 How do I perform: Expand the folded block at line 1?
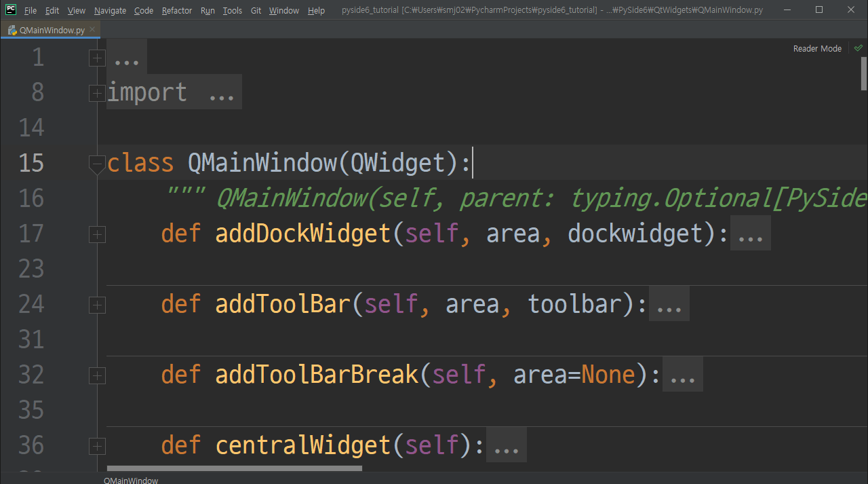(x=97, y=58)
